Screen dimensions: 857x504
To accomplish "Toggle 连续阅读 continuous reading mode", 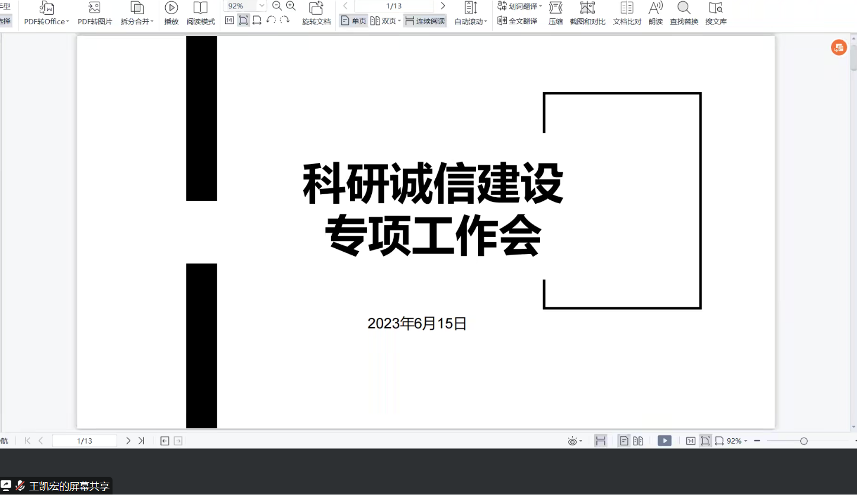I will [x=425, y=21].
